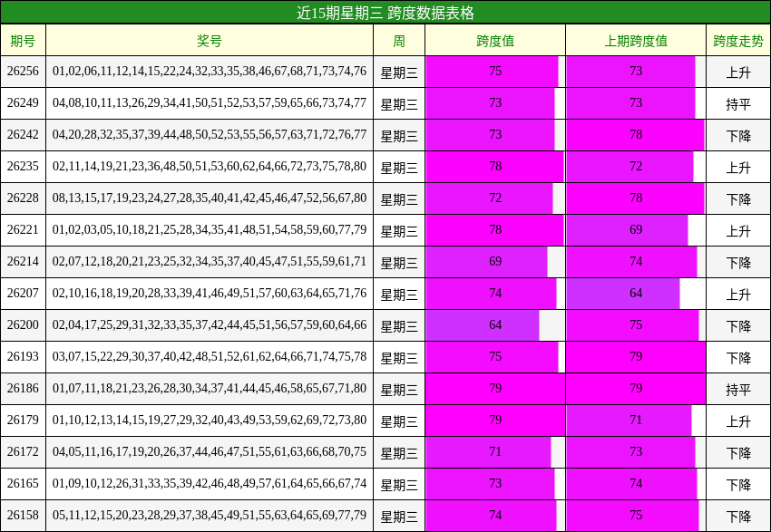
Task: Select period number 26172
Action: (x=23, y=452)
